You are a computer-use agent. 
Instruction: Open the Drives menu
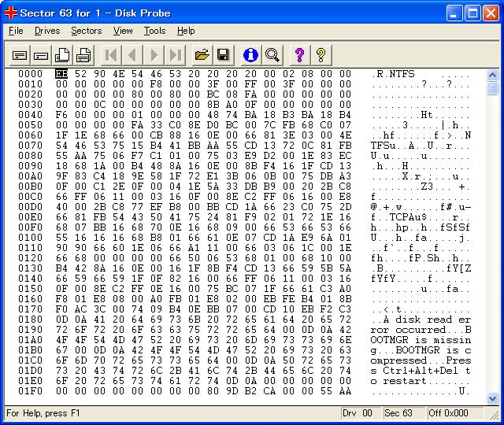(47, 31)
